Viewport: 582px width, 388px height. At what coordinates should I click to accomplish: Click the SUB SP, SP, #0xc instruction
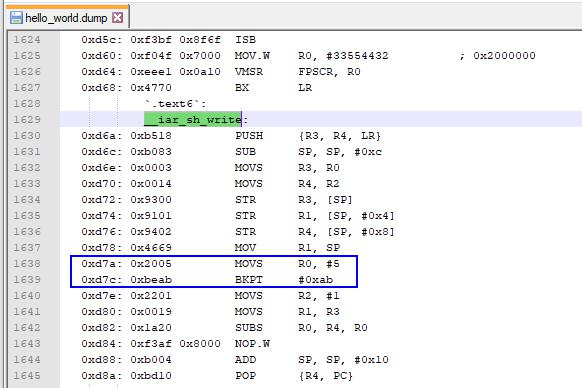[x=308, y=151]
